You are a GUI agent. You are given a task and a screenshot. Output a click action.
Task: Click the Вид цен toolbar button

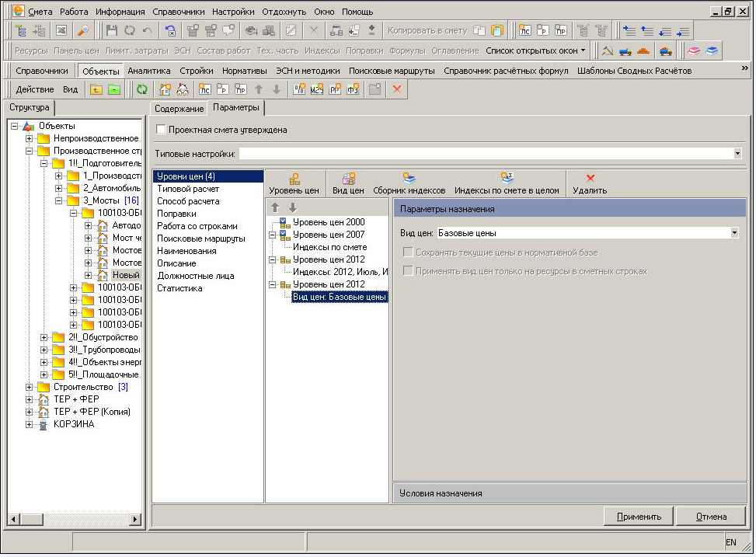point(348,184)
